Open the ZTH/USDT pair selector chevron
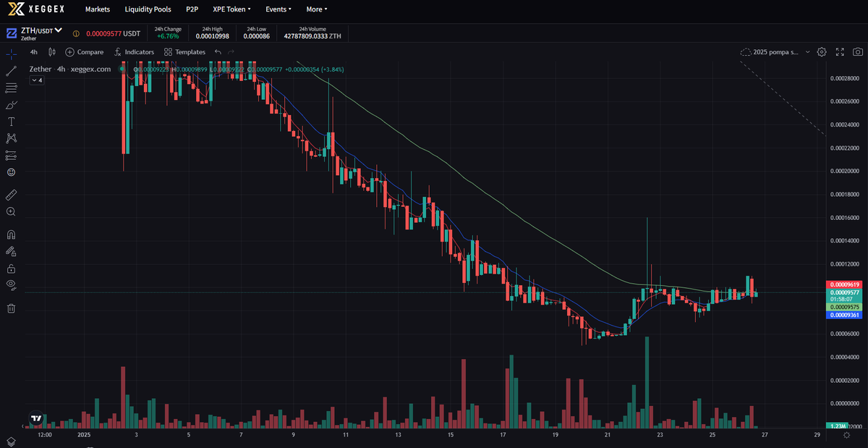Viewport: 868px width, 448px height. pyautogui.click(x=59, y=30)
